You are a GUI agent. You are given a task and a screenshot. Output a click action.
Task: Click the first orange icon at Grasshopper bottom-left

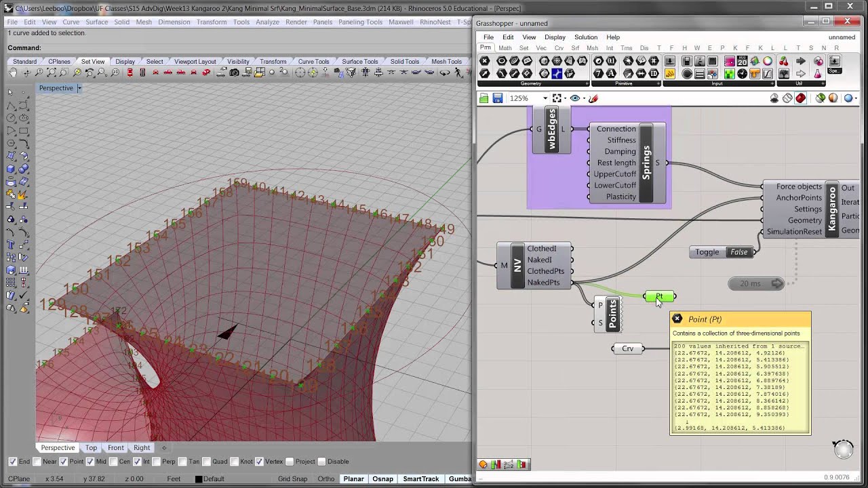[x=483, y=464]
